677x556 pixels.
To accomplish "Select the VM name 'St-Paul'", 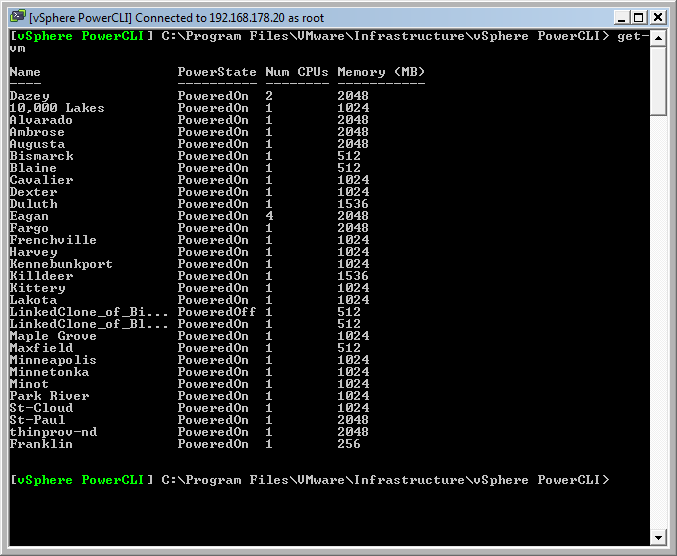I will [37, 420].
